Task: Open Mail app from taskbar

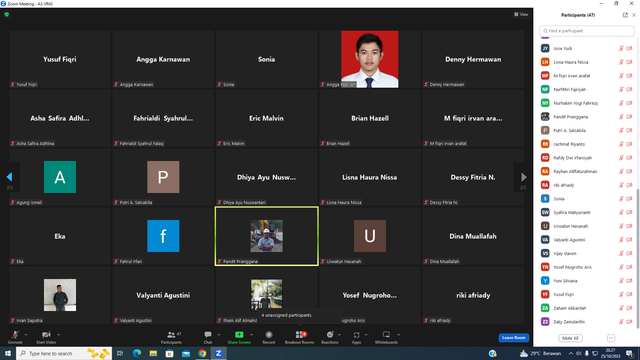Action: click(186, 353)
